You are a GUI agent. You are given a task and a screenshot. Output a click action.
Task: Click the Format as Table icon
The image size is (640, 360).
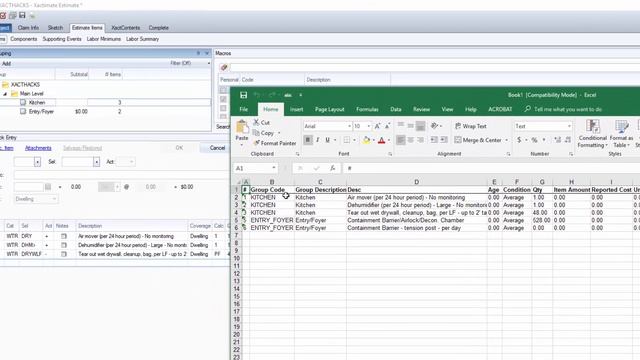[x=621, y=126]
